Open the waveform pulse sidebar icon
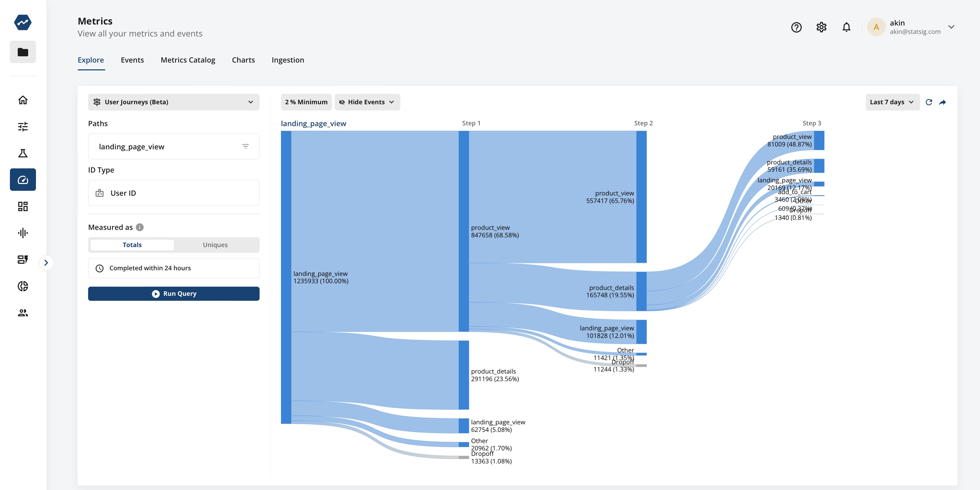980x490 pixels. [23, 233]
